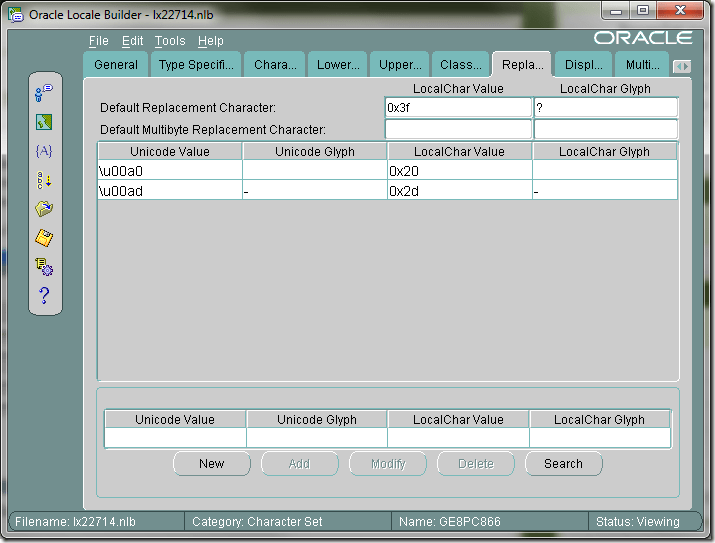Click the 0x20 LocalChar Value cell
Viewport: 715px width, 543px height.
point(459,171)
